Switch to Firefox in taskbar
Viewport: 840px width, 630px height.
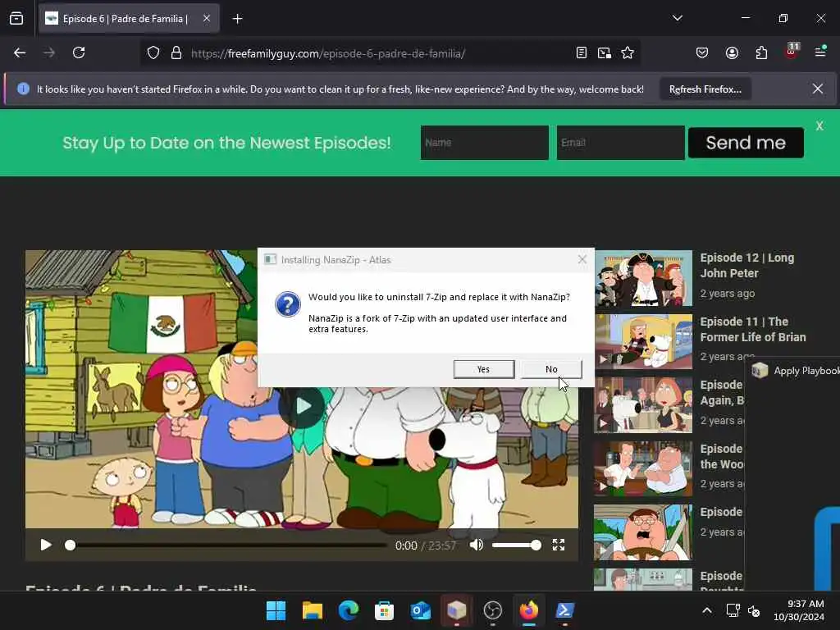pos(529,610)
